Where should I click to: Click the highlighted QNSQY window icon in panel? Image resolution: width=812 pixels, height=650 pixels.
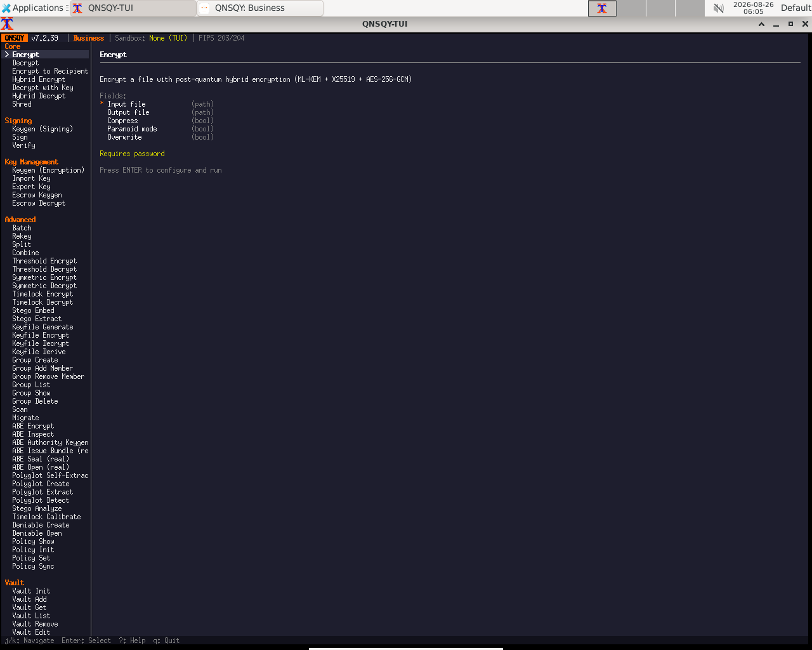pos(602,8)
